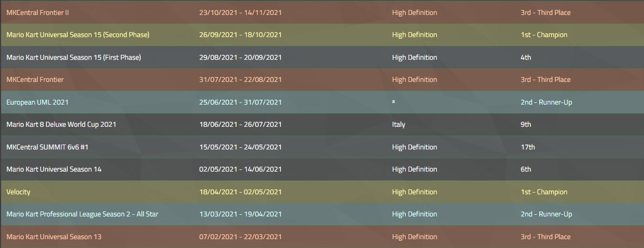Screen dimensions: 644x248
Task: Select Champion result for Season 15 Second Phase
Action: click(x=544, y=35)
